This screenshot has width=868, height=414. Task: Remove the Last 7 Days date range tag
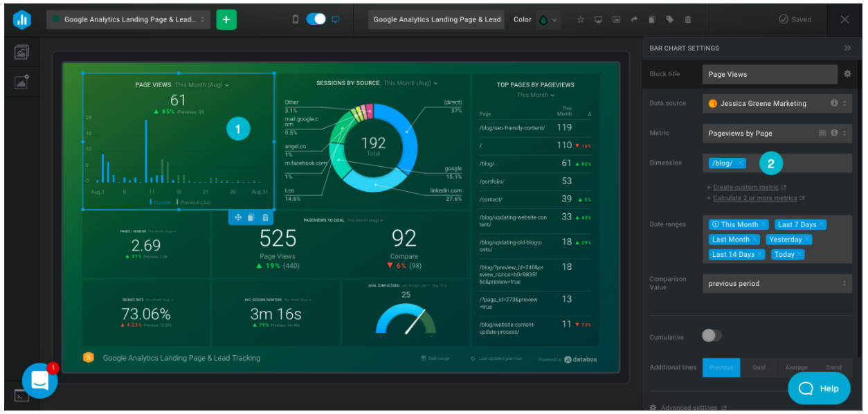(x=822, y=224)
